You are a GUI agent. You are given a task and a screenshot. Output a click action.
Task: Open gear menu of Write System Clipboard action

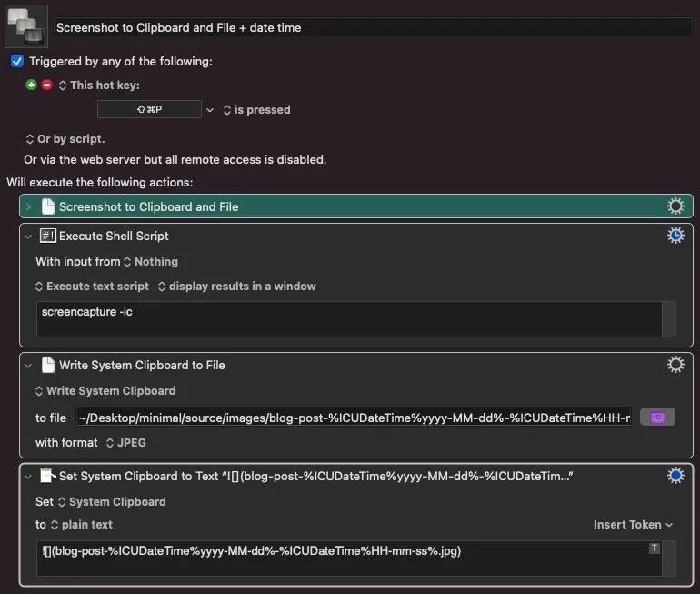675,365
